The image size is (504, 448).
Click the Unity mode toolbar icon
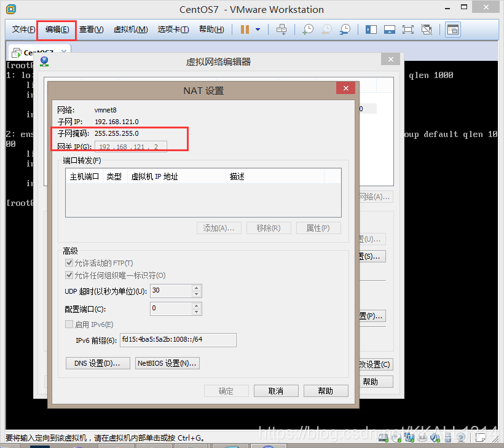click(x=427, y=29)
